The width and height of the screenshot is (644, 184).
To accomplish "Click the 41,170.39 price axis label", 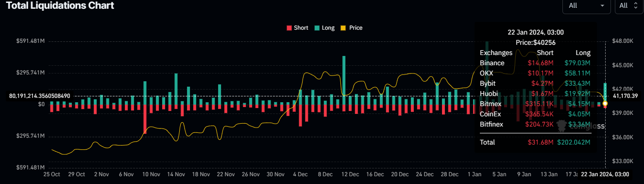I will click(x=625, y=96).
